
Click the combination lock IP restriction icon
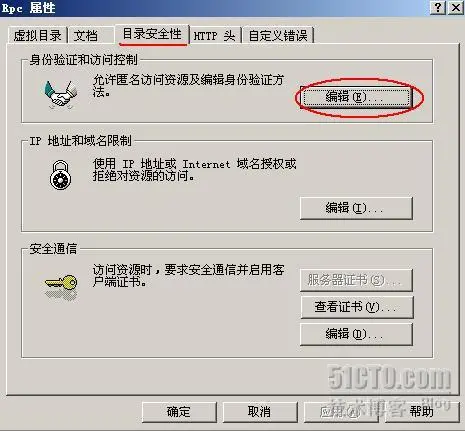click(60, 175)
